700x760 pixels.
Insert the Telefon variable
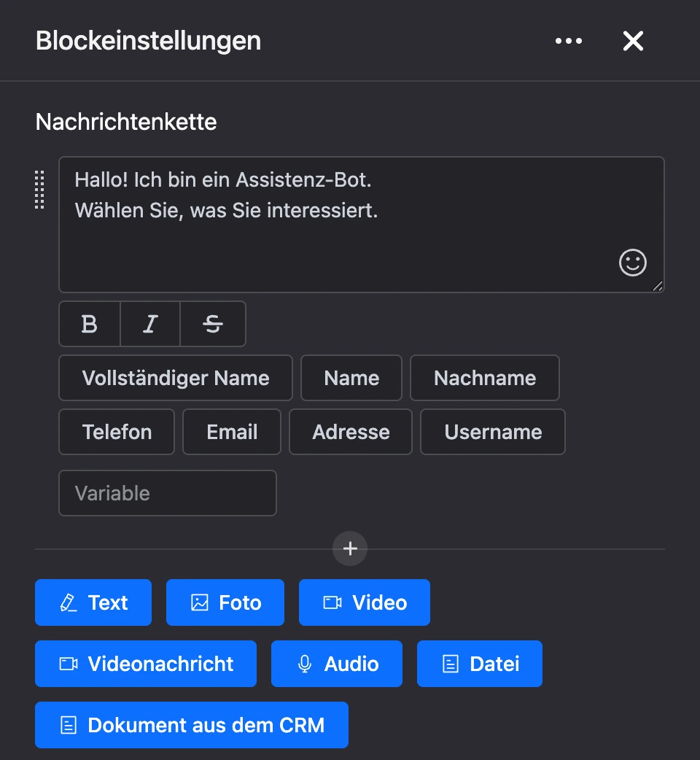(x=117, y=432)
